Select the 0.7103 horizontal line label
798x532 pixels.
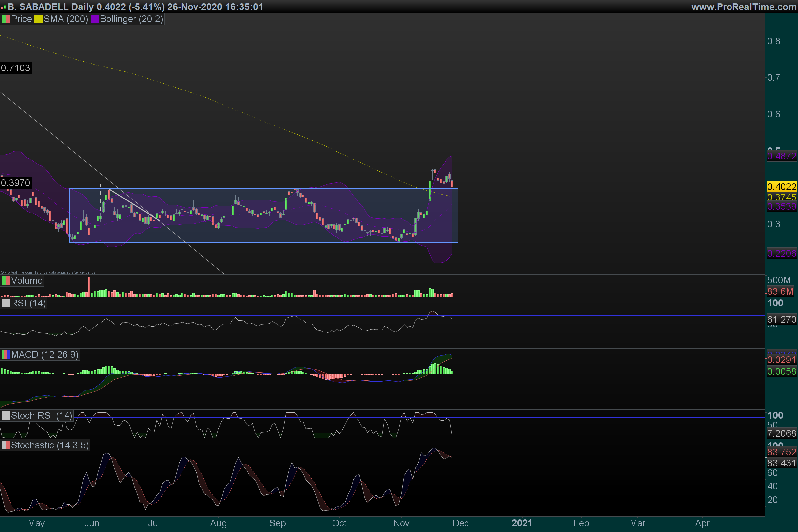click(16, 68)
